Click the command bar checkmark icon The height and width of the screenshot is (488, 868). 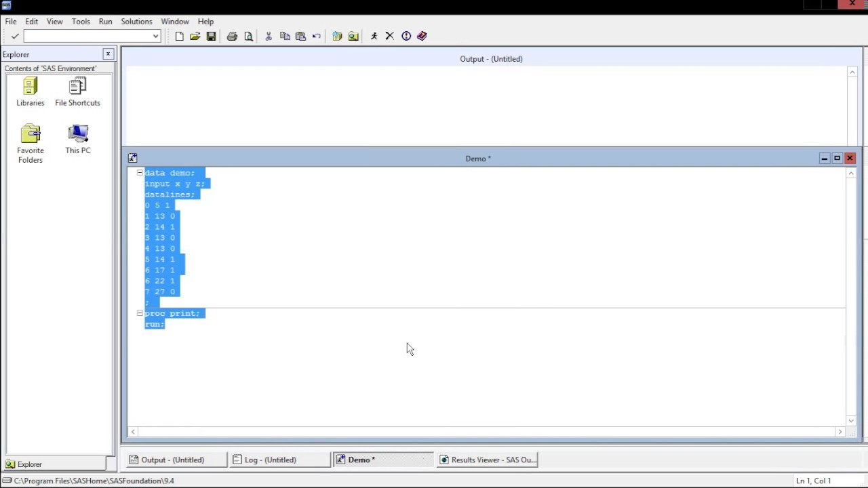click(x=15, y=36)
